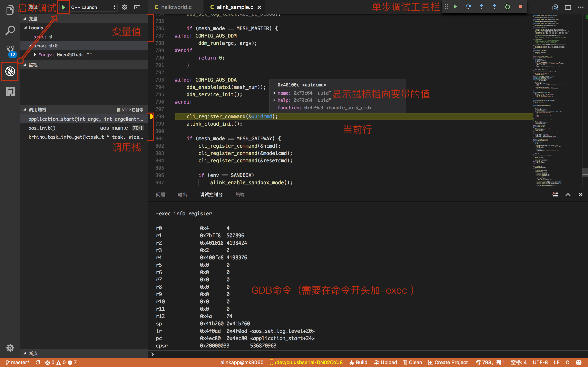Click the debug Step Out icon

pos(494,7)
